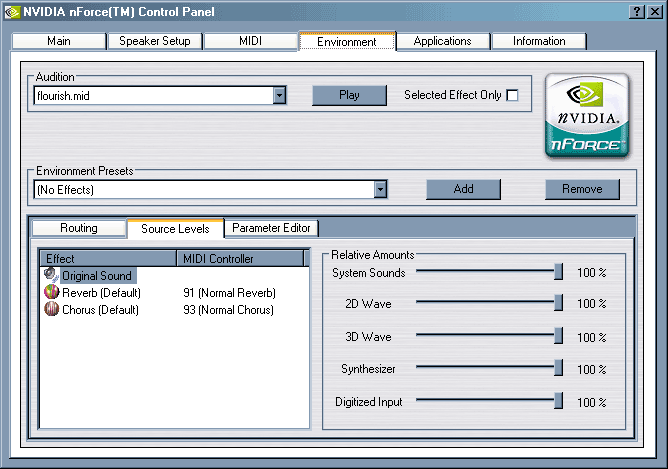Screen dimensions: 668x469
Task: Click the NVIDIA title bar icon
Action: tap(12, 12)
